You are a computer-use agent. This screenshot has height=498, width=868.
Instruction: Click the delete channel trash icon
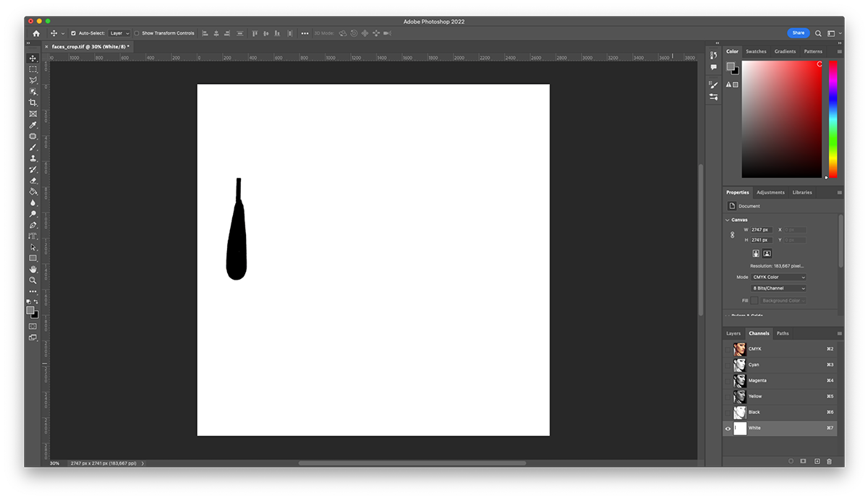[x=829, y=461]
